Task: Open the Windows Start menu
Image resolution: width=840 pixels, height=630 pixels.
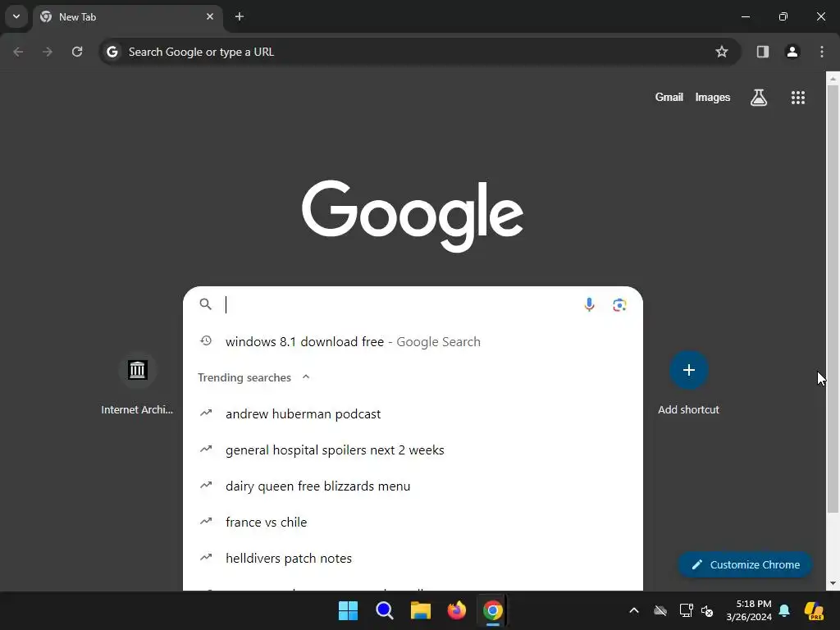Action: pos(348,610)
